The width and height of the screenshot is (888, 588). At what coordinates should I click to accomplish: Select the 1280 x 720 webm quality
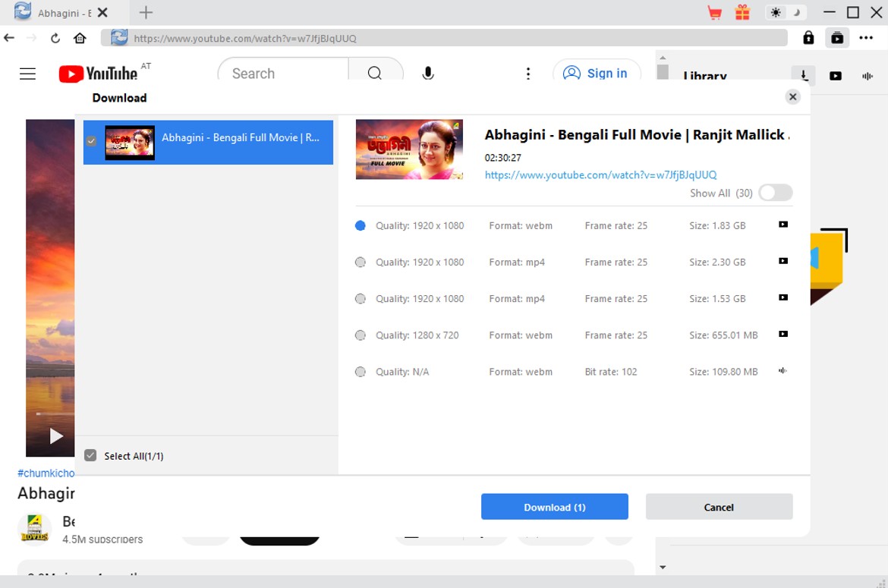[x=360, y=335]
